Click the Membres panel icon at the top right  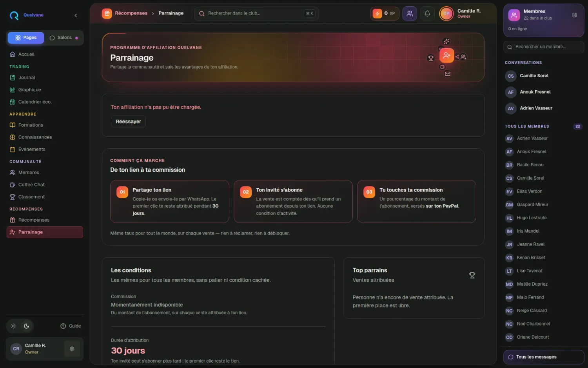click(x=514, y=15)
